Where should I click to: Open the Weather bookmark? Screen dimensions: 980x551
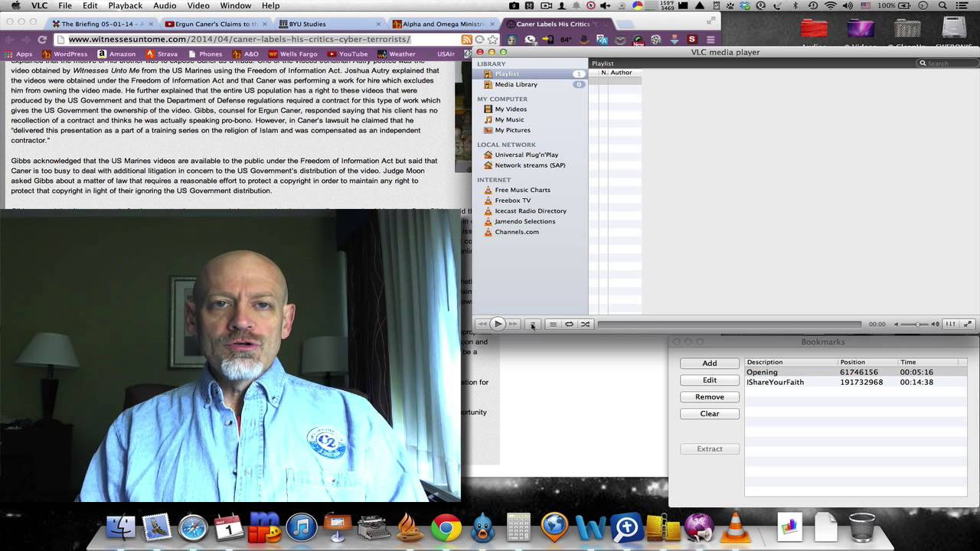pos(397,54)
